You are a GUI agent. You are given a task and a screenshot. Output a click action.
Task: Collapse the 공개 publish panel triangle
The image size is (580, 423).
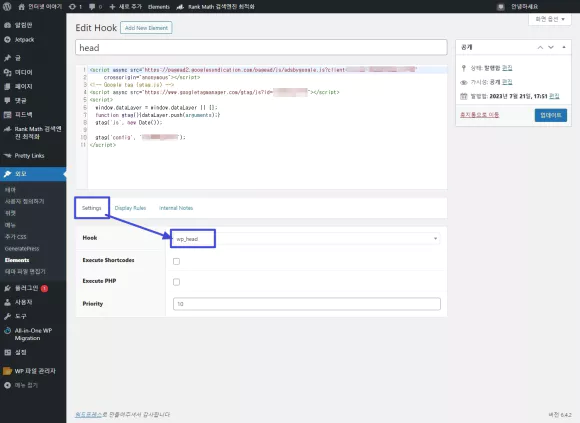(564, 47)
